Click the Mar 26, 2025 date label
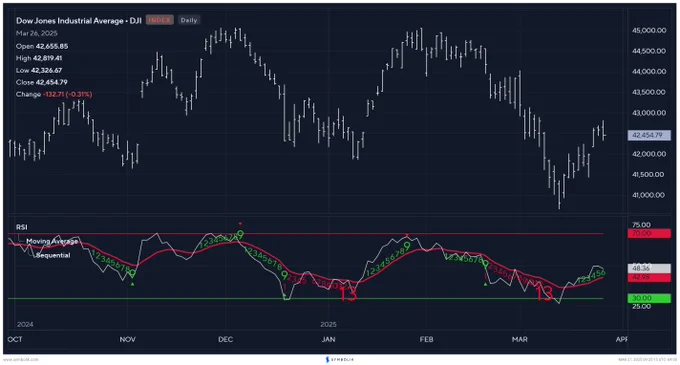The height and width of the screenshot is (365, 680). pos(37,33)
